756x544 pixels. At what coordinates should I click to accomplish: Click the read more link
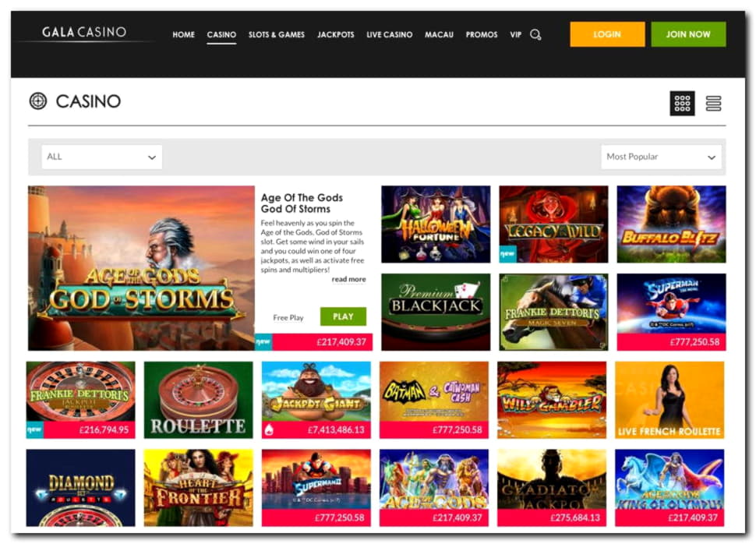coord(348,279)
